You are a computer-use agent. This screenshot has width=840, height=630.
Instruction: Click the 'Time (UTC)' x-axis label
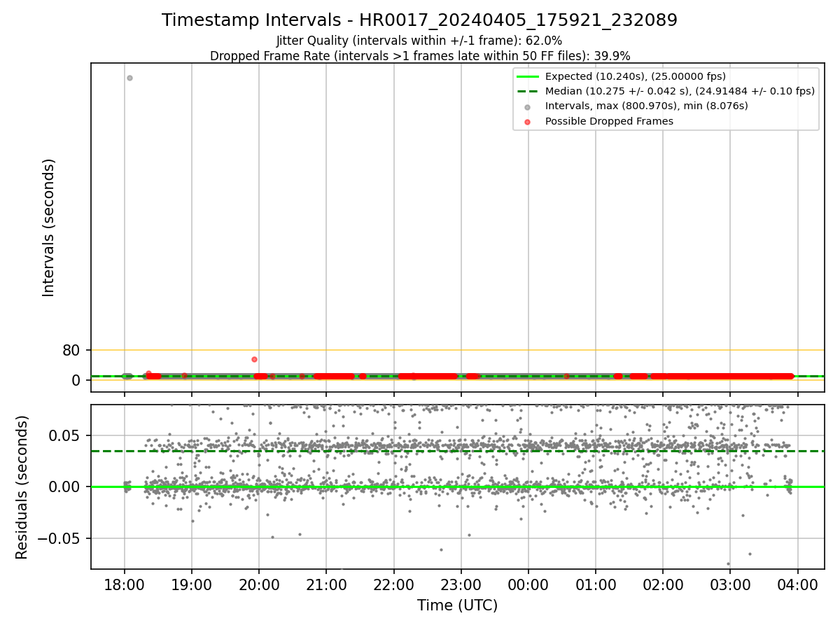(457, 605)
